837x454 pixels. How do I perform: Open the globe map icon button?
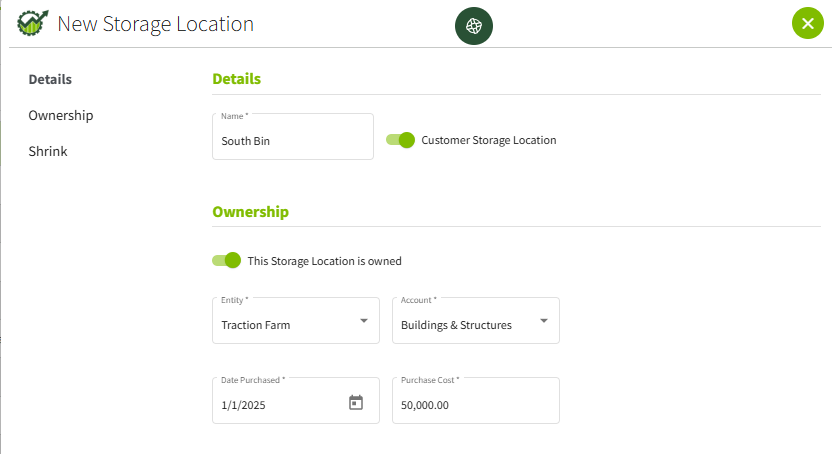click(473, 26)
